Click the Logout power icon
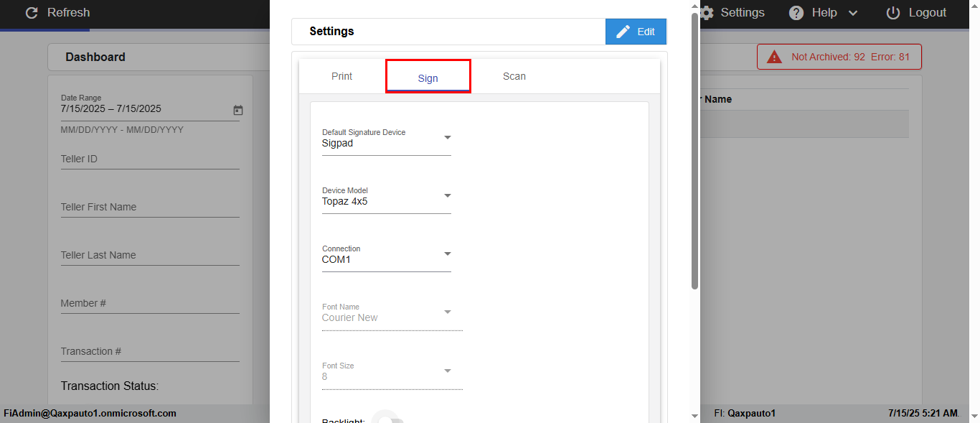 (x=893, y=13)
